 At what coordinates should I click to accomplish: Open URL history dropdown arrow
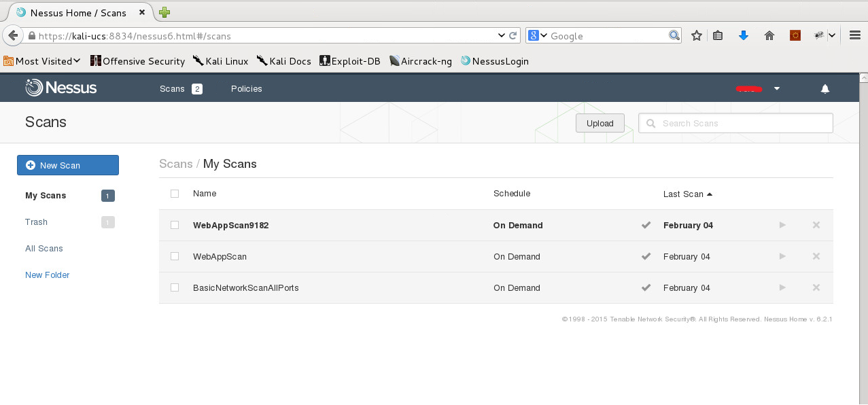coord(502,35)
